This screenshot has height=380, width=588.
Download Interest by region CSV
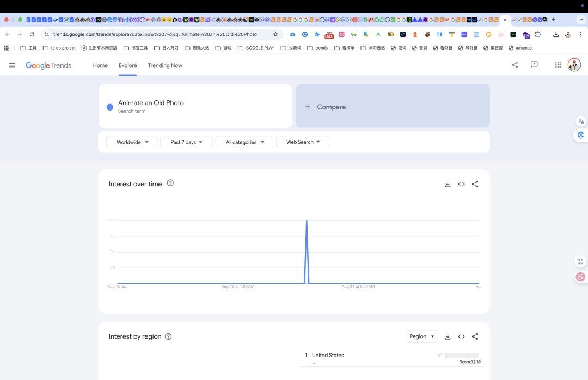click(x=448, y=336)
